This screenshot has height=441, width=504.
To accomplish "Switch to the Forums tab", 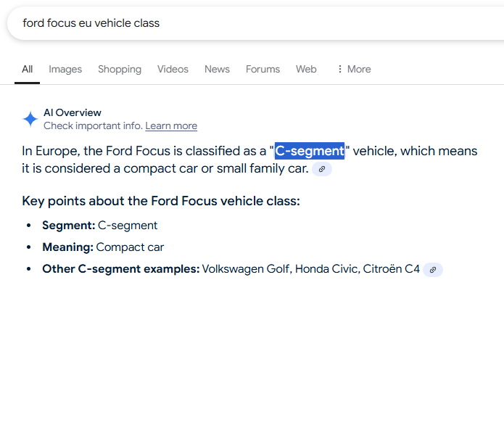I will pyautogui.click(x=263, y=69).
